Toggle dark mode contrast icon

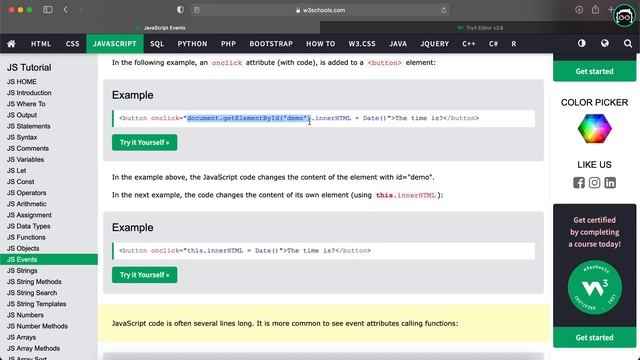pyautogui.click(x=582, y=43)
